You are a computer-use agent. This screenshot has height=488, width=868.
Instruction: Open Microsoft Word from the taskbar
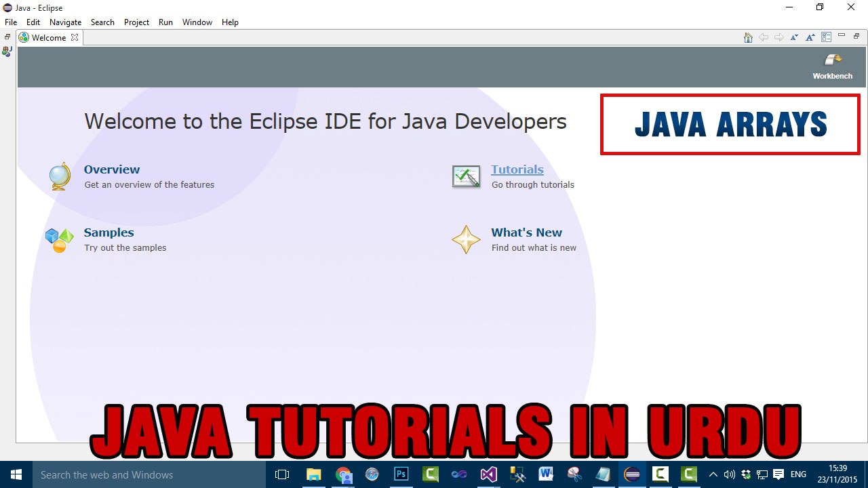546,474
